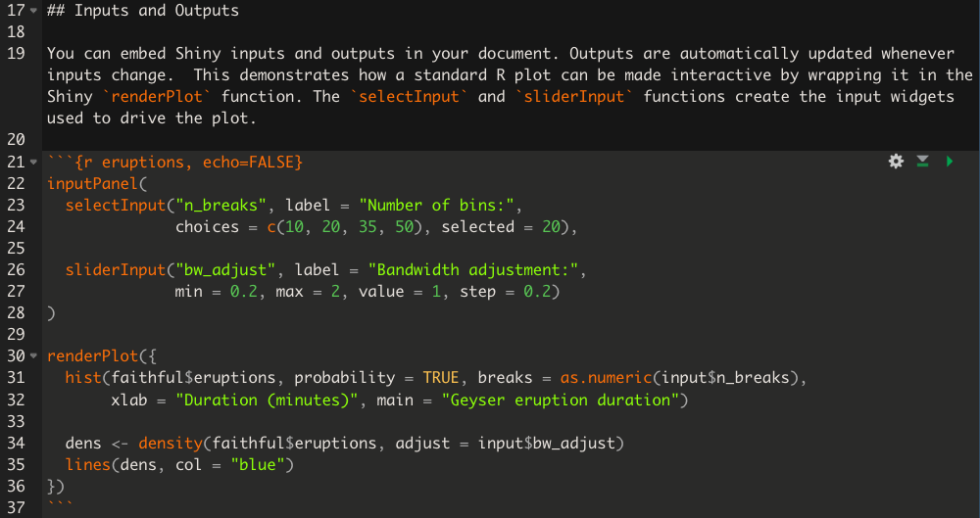Click the hist function name on line 31
Viewport: 980px width, 518px height.
83,378
